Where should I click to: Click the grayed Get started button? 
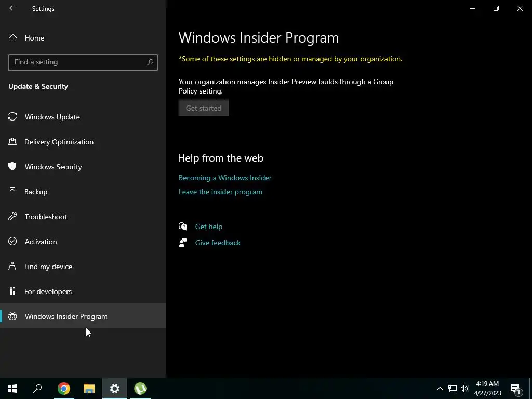click(x=204, y=108)
